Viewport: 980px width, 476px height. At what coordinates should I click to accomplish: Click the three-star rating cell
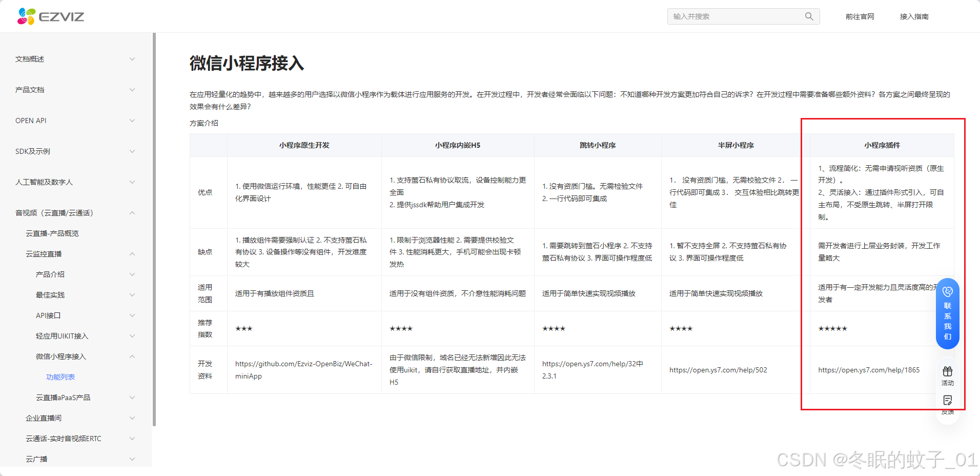(304, 328)
